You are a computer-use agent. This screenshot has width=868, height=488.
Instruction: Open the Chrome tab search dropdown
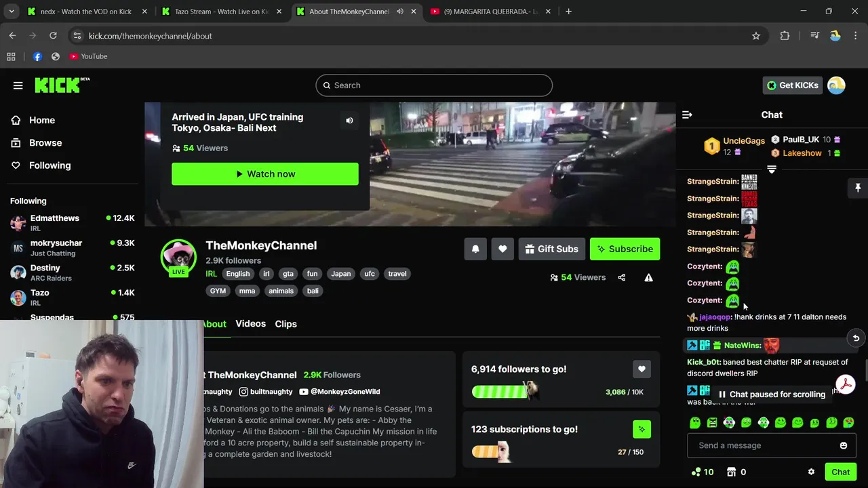[11, 12]
